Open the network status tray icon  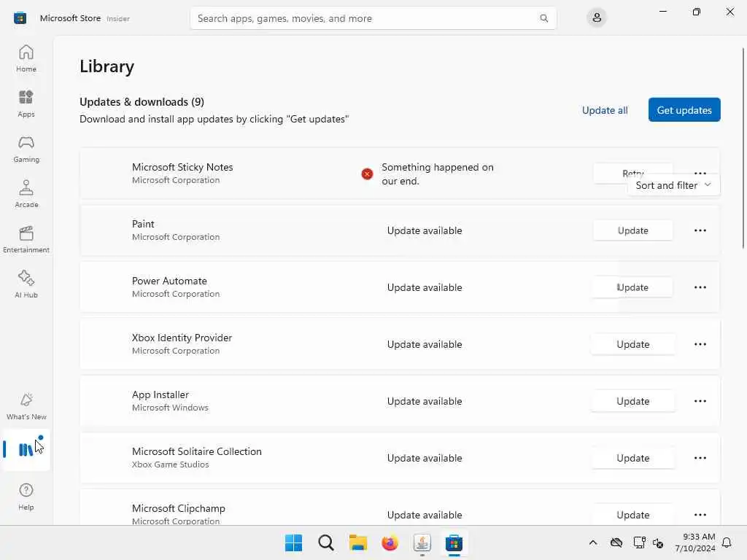coord(639,542)
